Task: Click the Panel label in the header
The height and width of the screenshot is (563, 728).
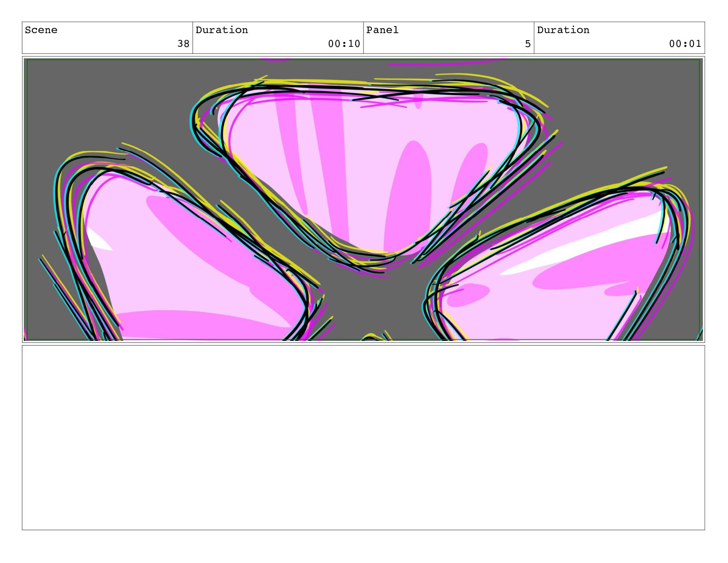Action: tap(382, 30)
